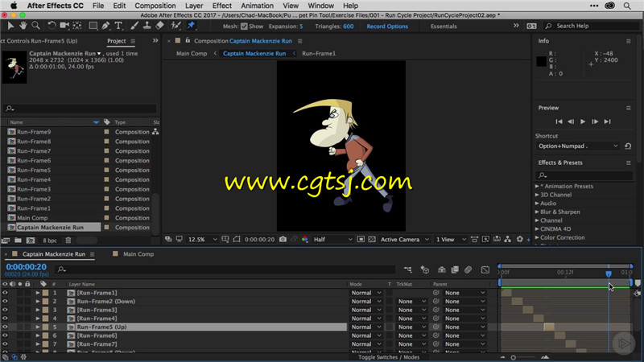Select the Roto Brush tool
The height and width of the screenshot is (362, 644).
pyautogui.click(x=175, y=26)
